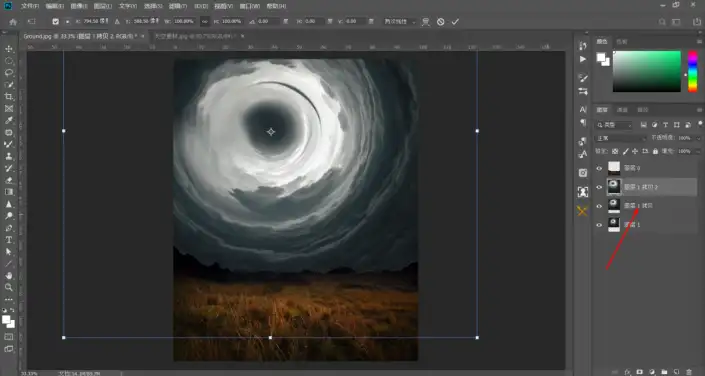
Task: Select the Spot Healing Brush tool
Action: tap(9, 133)
